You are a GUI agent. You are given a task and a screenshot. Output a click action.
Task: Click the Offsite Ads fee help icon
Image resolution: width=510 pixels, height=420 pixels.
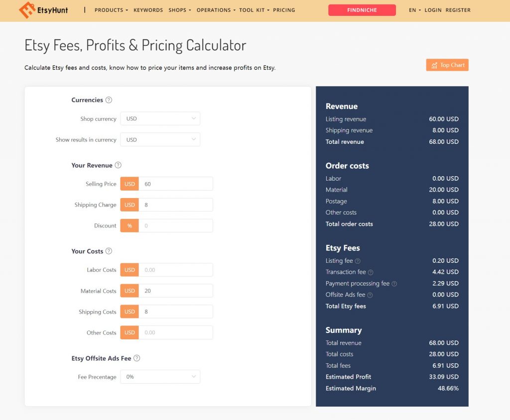[371, 295]
